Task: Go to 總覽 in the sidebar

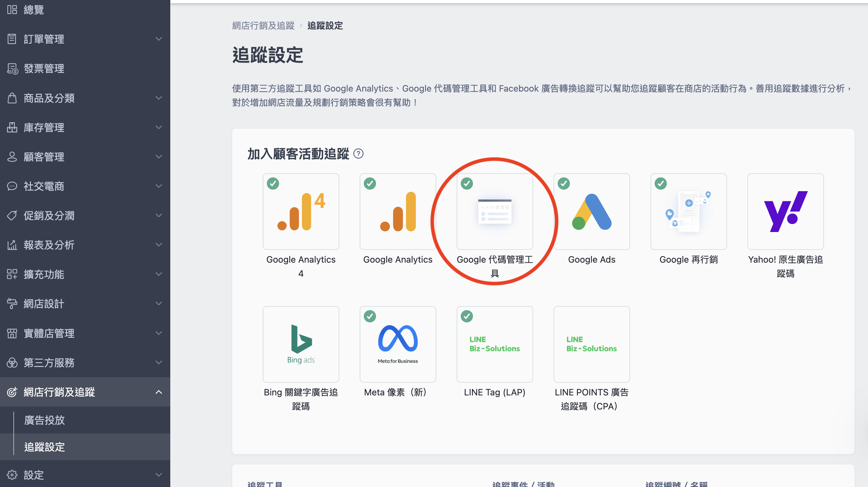Action: [x=34, y=10]
